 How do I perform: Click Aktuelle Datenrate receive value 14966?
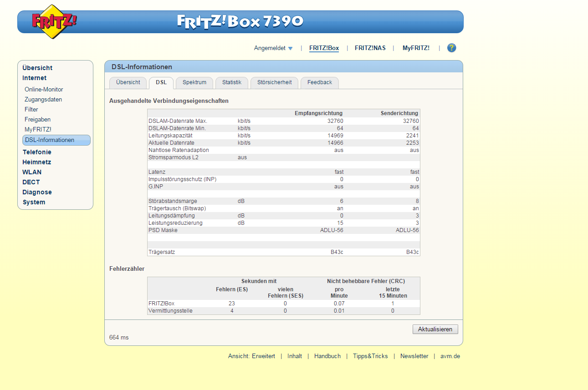pos(335,143)
